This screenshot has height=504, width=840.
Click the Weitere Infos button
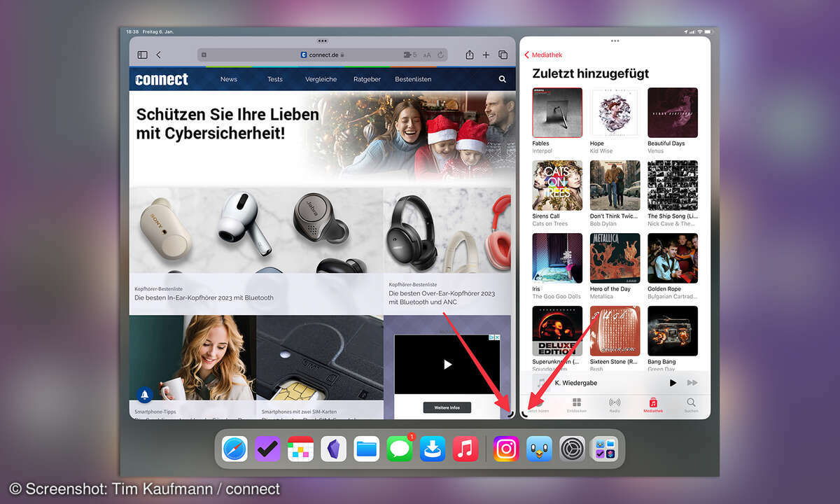coord(447,407)
